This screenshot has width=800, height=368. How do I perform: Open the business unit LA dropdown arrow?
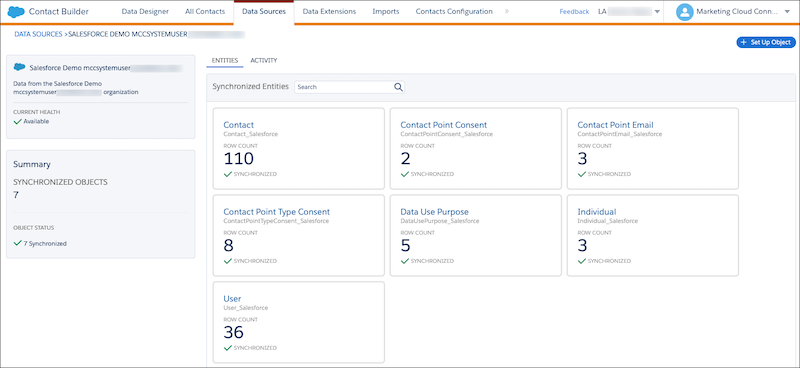[657, 12]
